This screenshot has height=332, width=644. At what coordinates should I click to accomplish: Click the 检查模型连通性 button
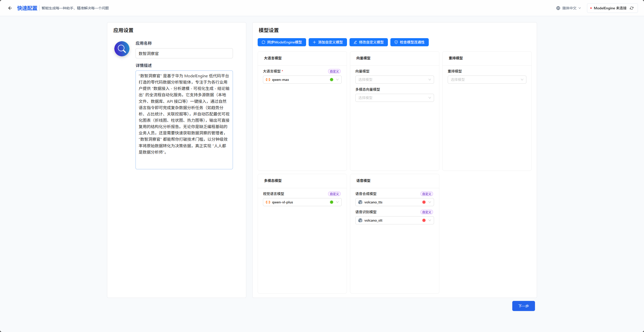pyautogui.click(x=409, y=42)
